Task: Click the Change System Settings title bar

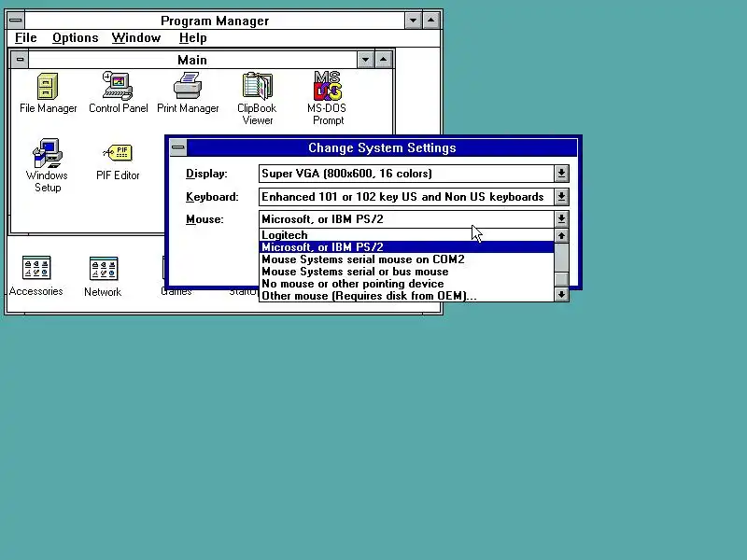Action: click(x=382, y=147)
